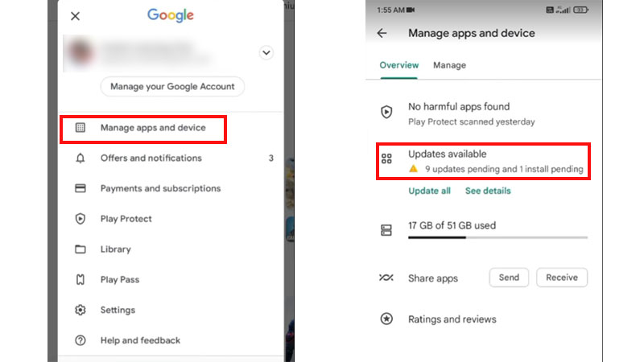Click the Play Protect shield icon in menu

(x=80, y=219)
